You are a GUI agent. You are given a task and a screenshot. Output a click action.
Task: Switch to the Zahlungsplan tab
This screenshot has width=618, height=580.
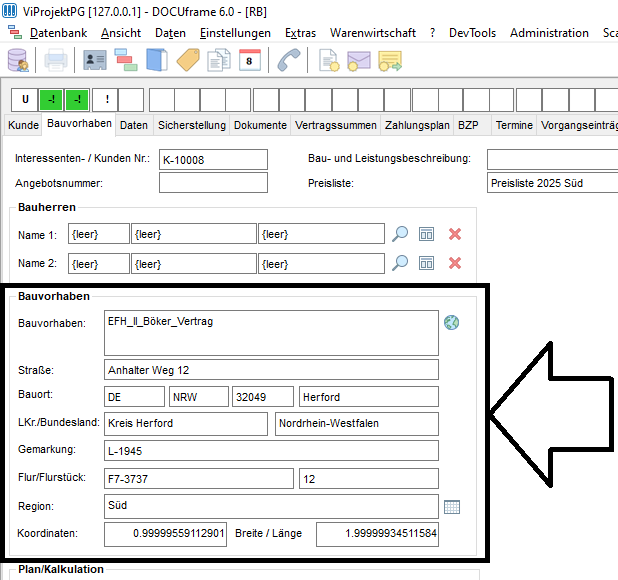click(417, 125)
